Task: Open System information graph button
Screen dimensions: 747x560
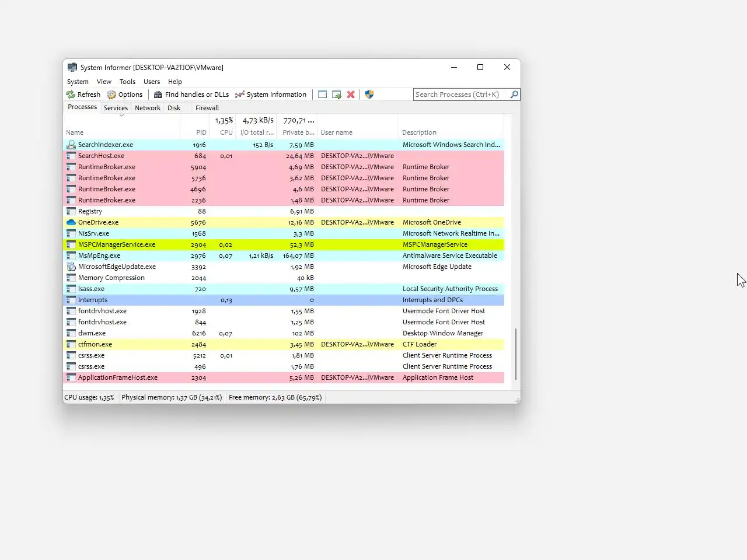Action: click(x=271, y=94)
